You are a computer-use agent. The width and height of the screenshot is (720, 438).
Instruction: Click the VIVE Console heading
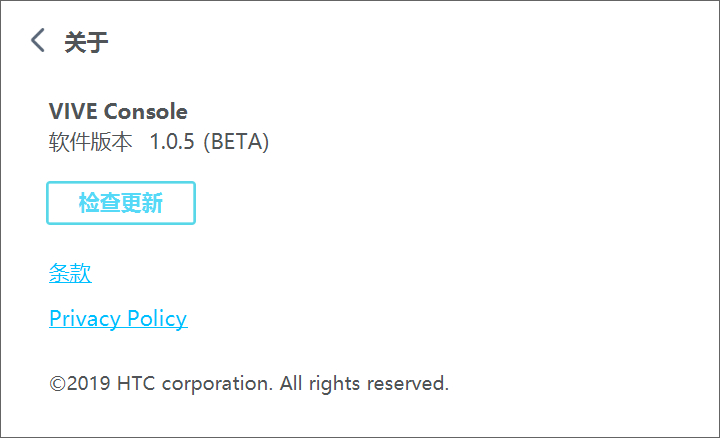[118, 112]
